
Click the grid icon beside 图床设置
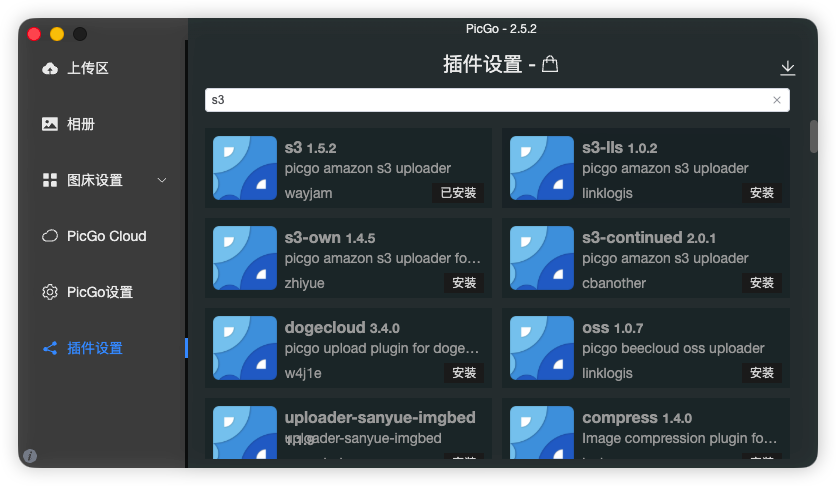[50, 180]
